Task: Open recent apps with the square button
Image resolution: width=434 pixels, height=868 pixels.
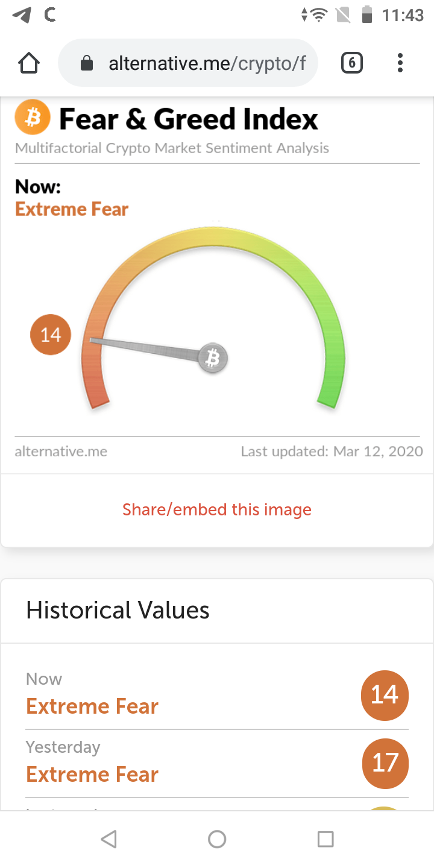Action: [325, 838]
